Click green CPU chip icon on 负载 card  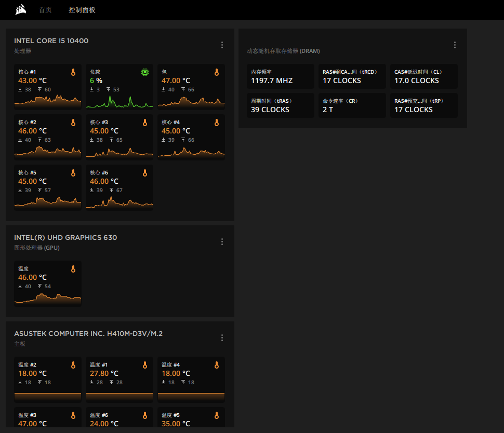pos(145,73)
